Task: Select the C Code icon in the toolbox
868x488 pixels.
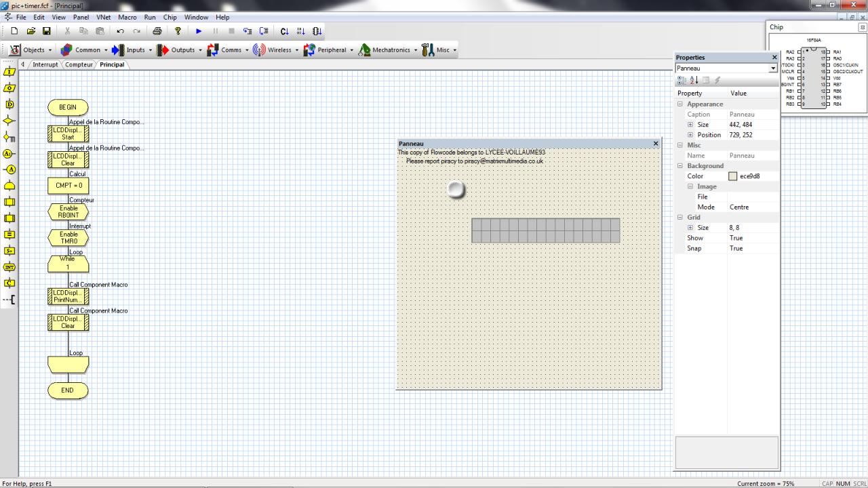Action: click(x=9, y=283)
